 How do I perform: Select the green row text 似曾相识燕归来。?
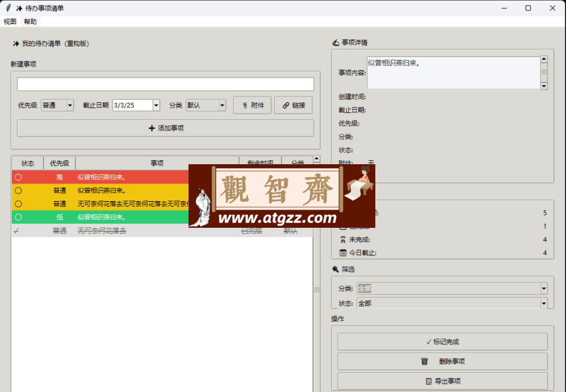pyautogui.click(x=102, y=217)
